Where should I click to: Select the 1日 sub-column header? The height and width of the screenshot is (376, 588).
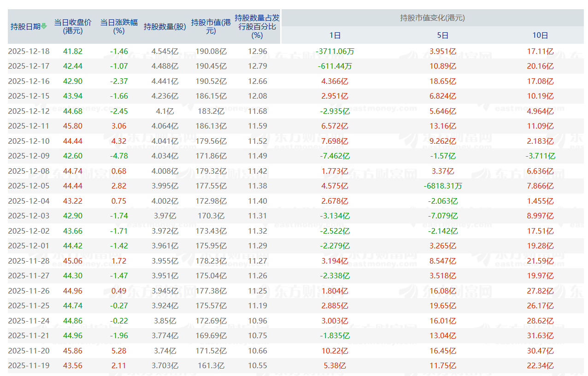(335, 35)
